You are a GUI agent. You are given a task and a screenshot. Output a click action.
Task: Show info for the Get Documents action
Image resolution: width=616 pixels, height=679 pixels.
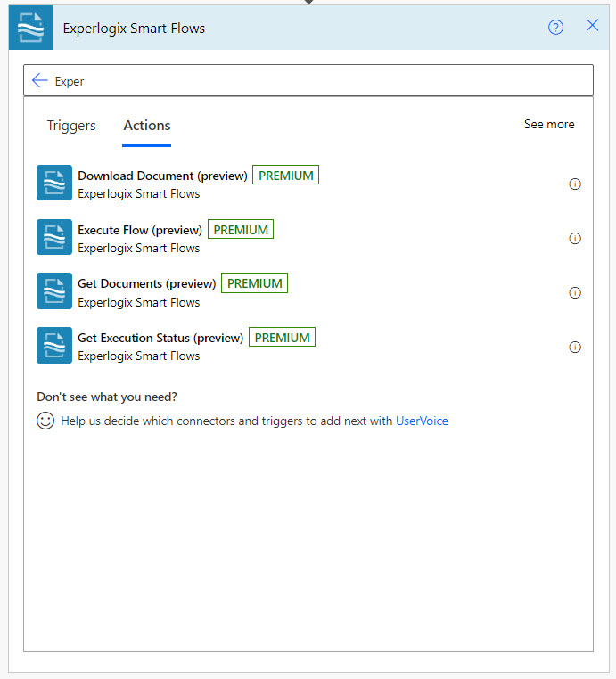575,293
